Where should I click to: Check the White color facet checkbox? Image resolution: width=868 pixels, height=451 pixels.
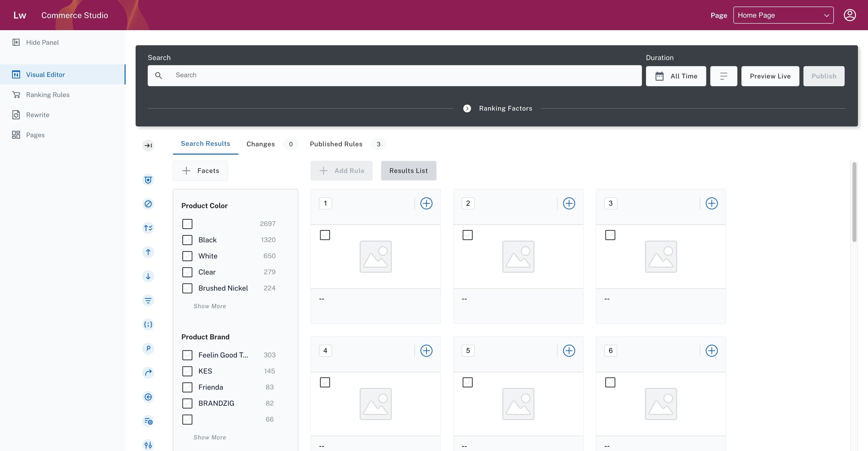pyautogui.click(x=187, y=256)
